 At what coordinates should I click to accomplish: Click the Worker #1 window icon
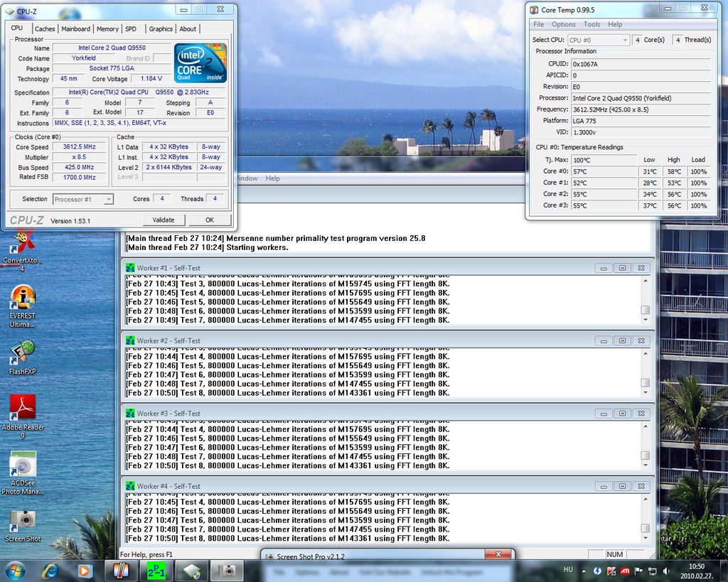pyautogui.click(x=130, y=268)
